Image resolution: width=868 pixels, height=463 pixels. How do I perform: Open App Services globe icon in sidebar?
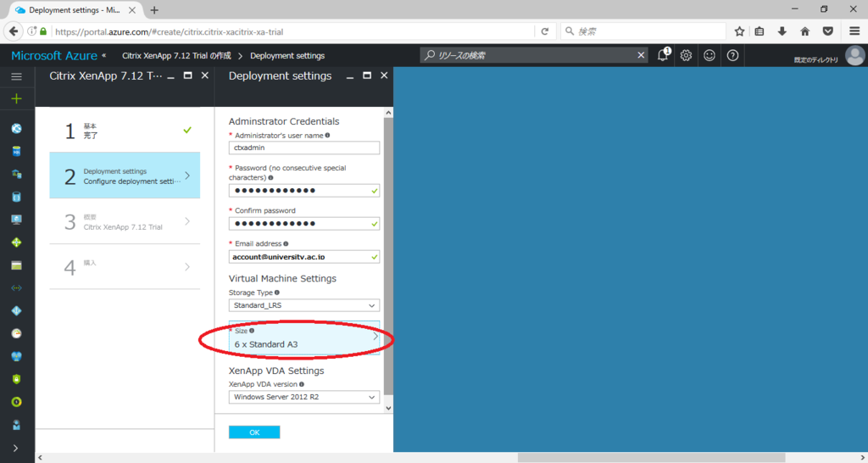click(x=17, y=129)
